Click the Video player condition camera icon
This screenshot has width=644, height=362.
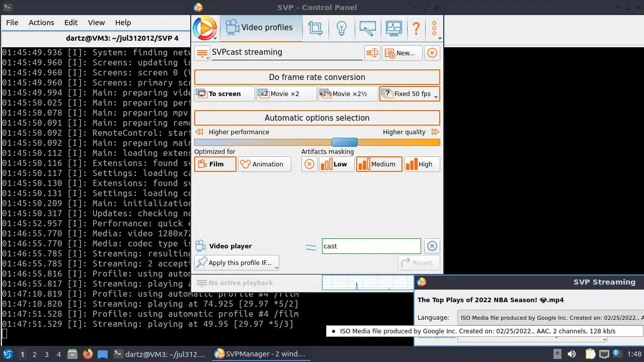coord(200,246)
